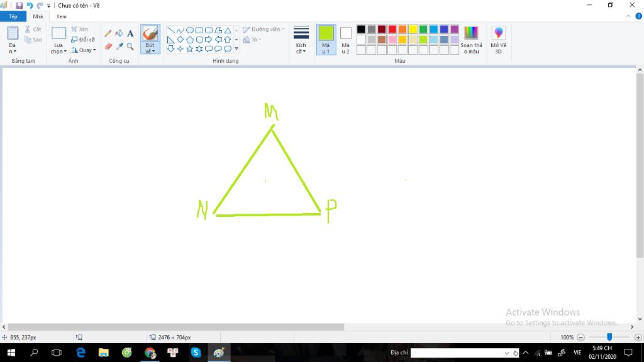This screenshot has height=362, width=644.
Task: Choose the triangle shape
Action: 228,30
